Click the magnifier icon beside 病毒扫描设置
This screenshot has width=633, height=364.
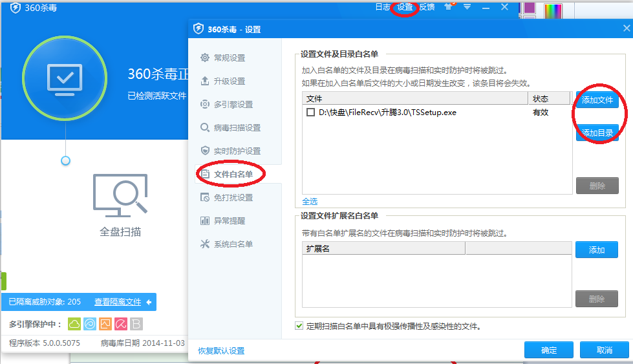(205, 127)
